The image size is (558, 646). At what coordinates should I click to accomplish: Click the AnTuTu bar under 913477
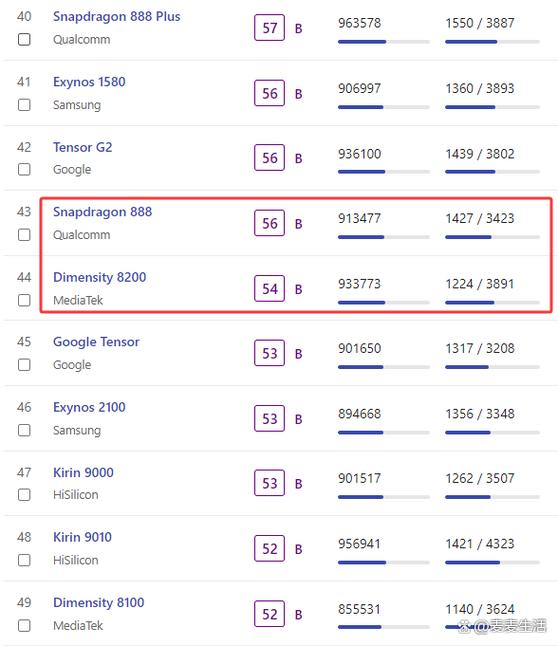[x=384, y=237]
